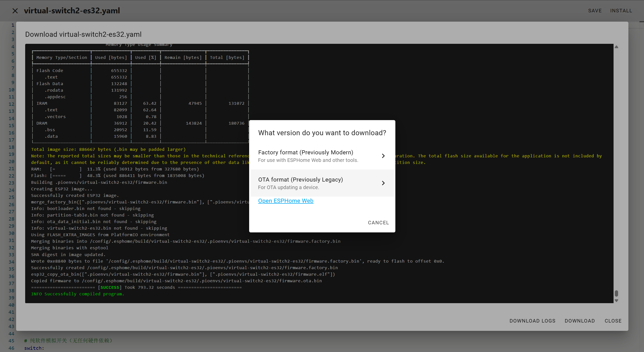The width and height of the screenshot is (644, 352).
Task: Click the log scrollbar thumb
Action: 616,293
